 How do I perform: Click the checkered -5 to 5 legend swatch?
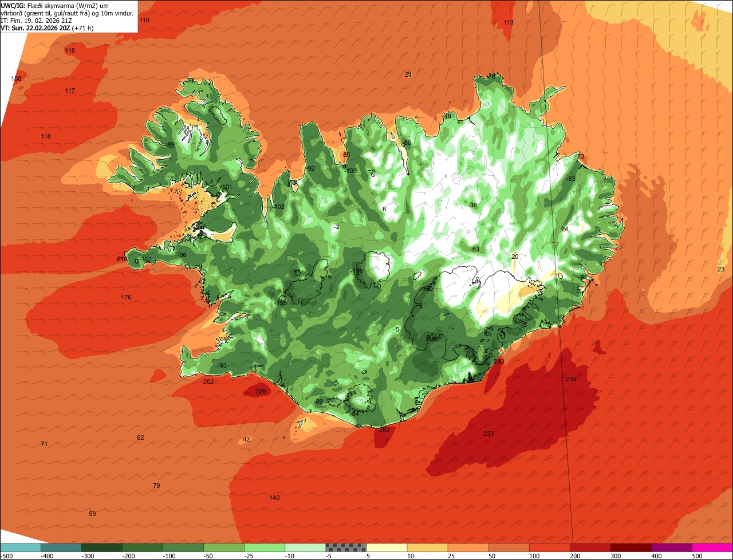click(x=346, y=547)
